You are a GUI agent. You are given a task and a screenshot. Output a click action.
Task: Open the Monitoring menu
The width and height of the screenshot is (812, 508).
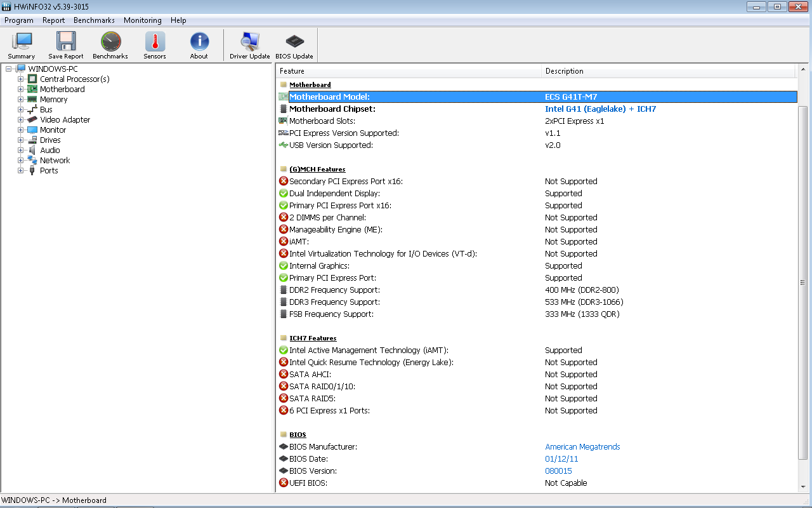coord(143,20)
